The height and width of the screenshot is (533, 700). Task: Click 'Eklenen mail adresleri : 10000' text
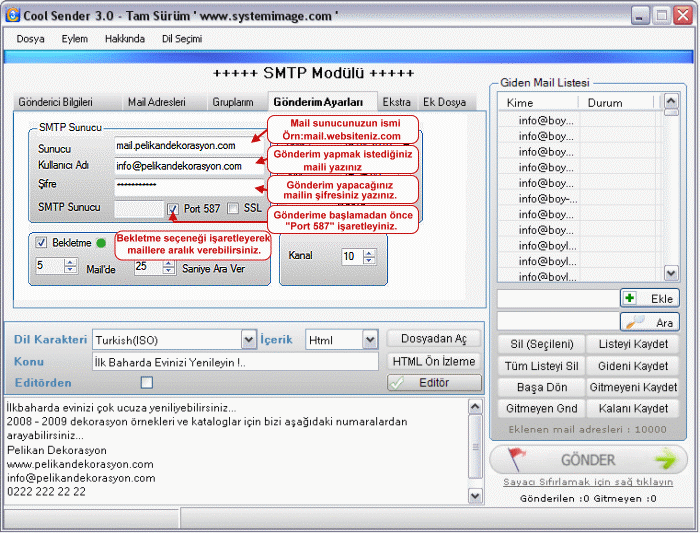coord(588,429)
